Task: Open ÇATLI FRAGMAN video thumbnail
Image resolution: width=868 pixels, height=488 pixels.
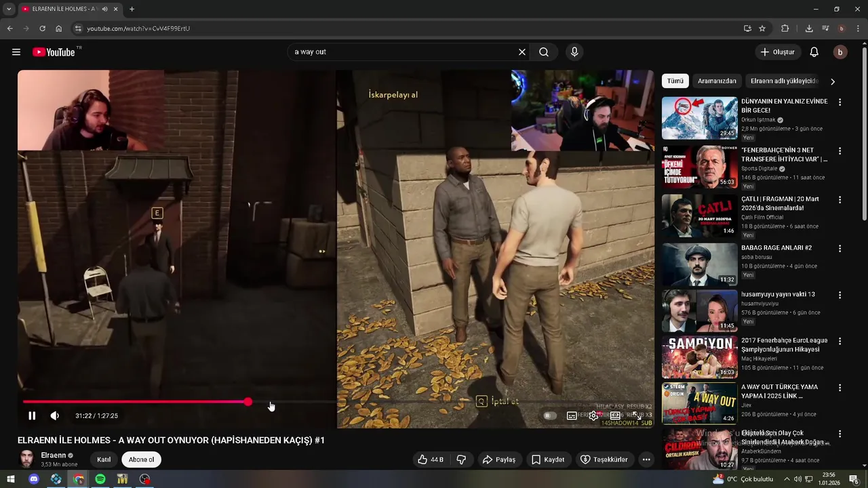Action: point(700,216)
